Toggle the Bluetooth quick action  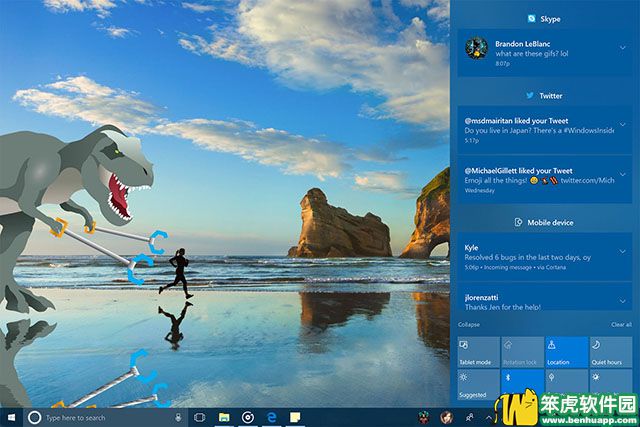pos(522,385)
